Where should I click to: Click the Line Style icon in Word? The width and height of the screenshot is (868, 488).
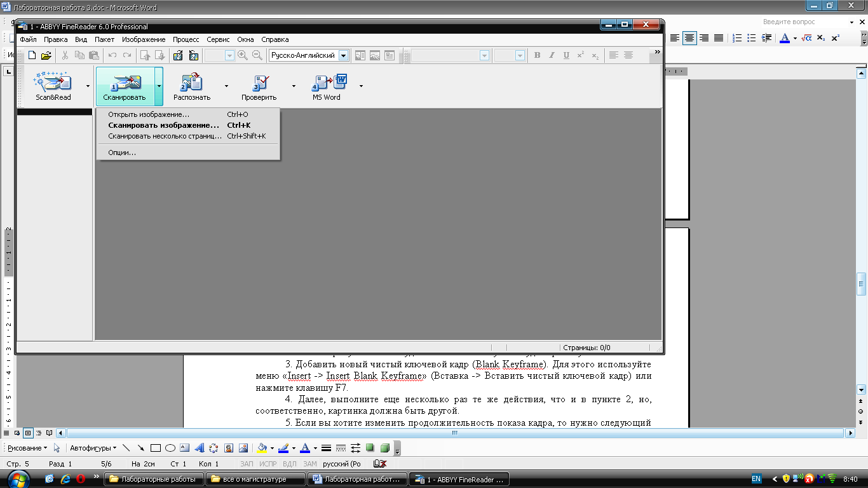pyautogui.click(x=326, y=448)
